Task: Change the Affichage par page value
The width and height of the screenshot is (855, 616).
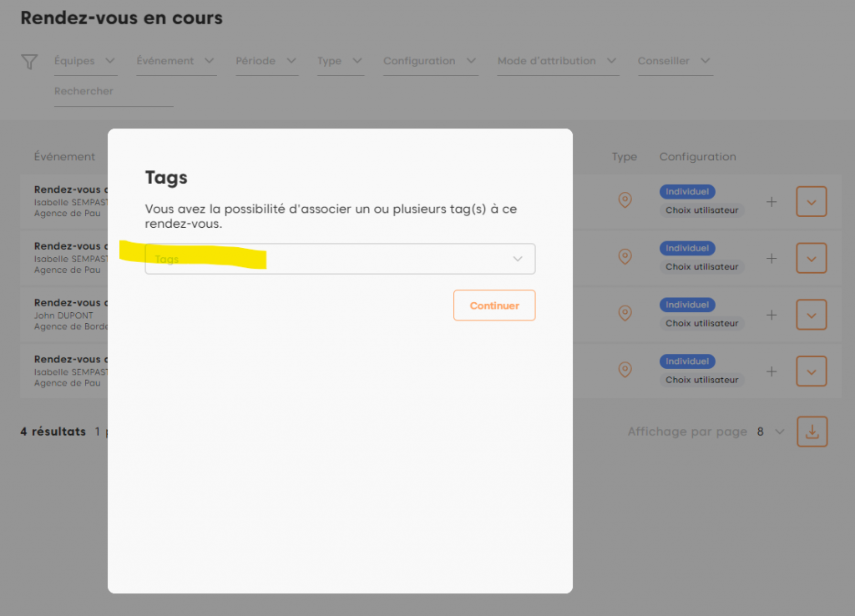Action: [x=771, y=432]
